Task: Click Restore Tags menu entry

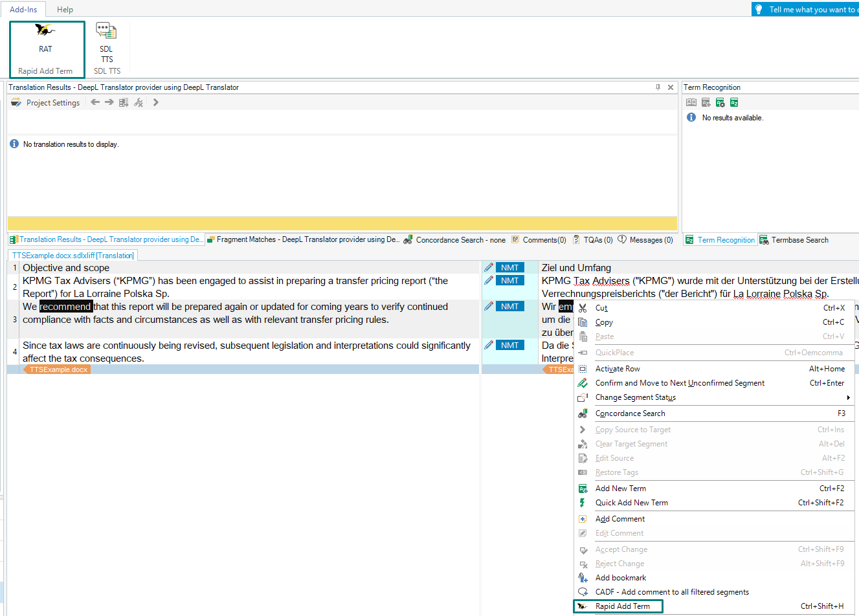Action: 715,472
